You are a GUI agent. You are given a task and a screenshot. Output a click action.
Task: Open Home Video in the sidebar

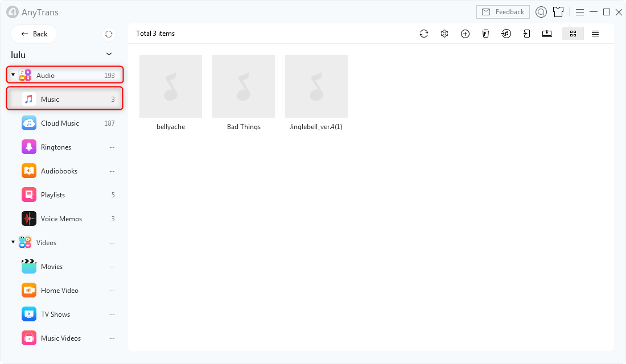click(x=65, y=291)
